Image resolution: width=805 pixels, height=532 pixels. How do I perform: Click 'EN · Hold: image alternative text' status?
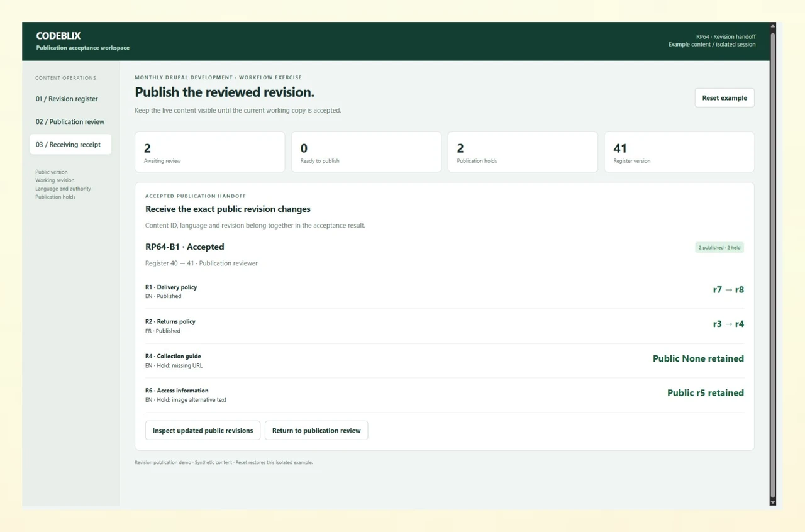click(186, 400)
